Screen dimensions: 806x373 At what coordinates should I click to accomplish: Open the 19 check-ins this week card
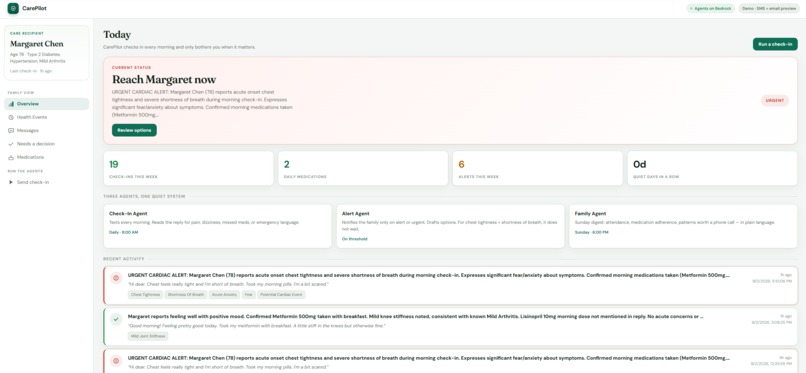click(x=189, y=169)
